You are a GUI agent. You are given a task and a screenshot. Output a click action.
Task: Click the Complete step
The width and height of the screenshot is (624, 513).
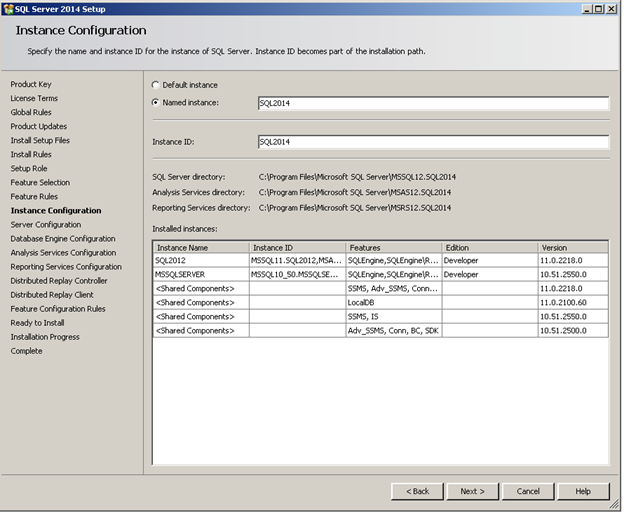[26, 351]
